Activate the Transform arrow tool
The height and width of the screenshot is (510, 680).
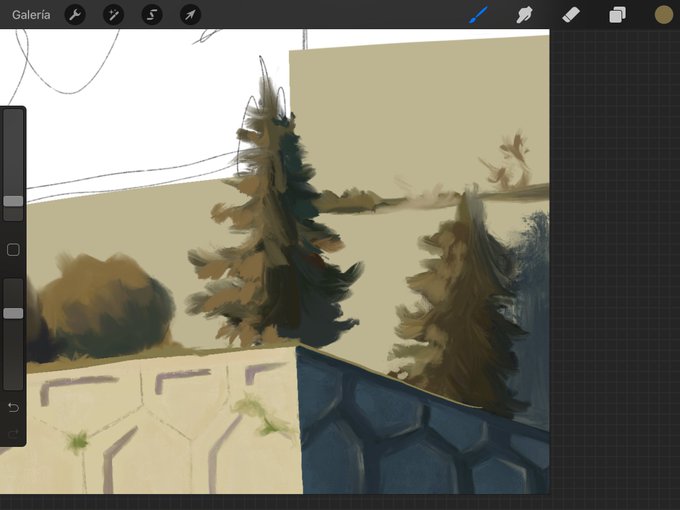pyautogui.click(x=190, y=15)
